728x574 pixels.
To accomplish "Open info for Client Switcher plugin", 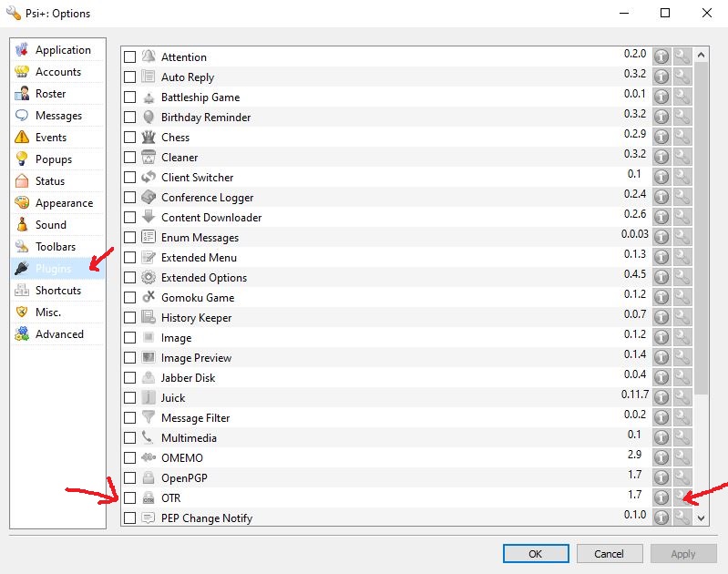I will (x=661, y=177).
